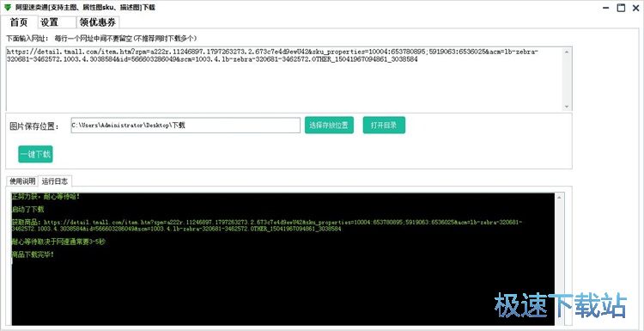Start download with 一键下载 button
This screenshot has height=331, width=644.
[x=35, y=154]
